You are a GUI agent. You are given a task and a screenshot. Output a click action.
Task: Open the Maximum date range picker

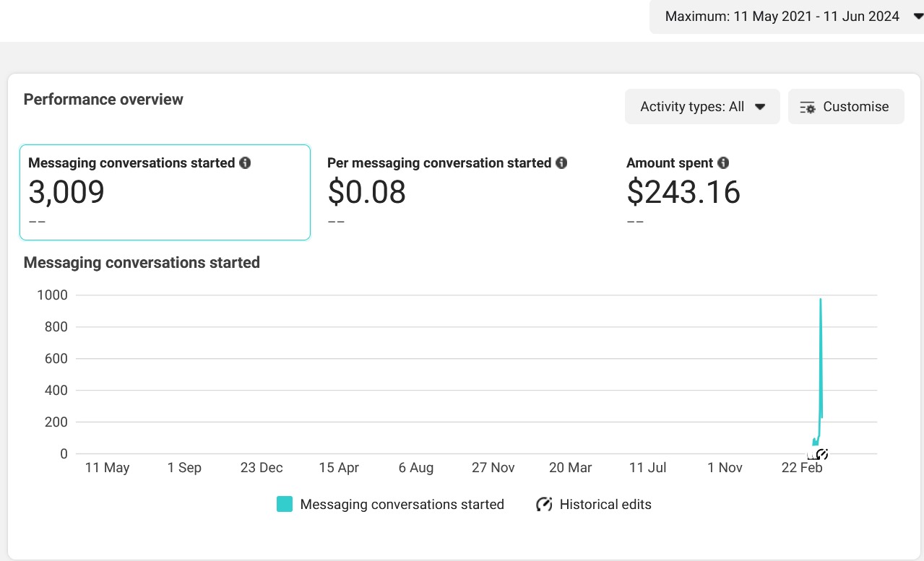tap(782, 17)
